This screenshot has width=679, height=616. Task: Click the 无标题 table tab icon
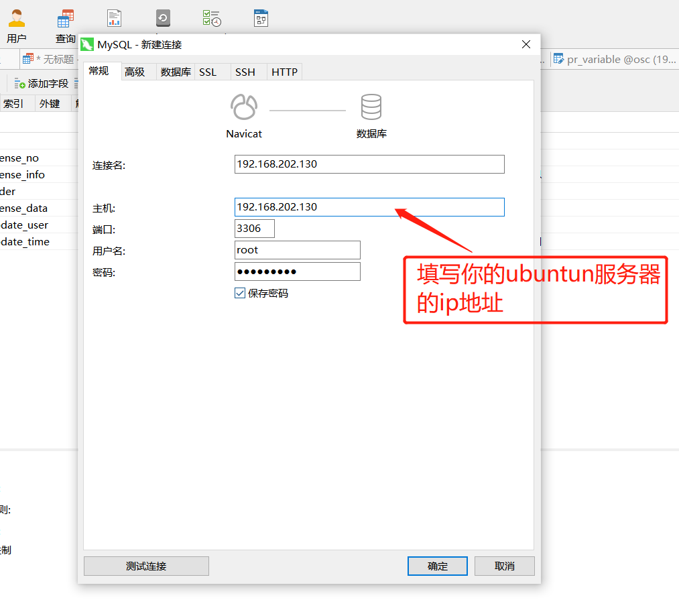pyautogui.click(x=28, y=59)
